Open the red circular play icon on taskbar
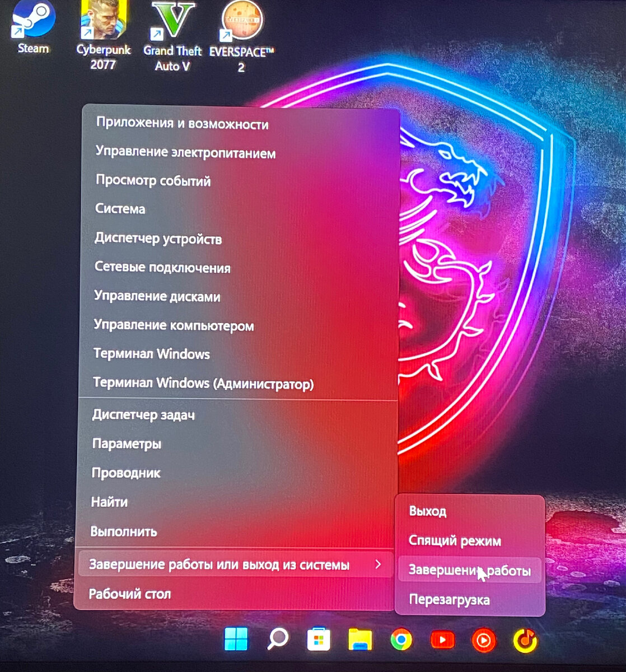The image size is (626, 672). tap(484, 640)
